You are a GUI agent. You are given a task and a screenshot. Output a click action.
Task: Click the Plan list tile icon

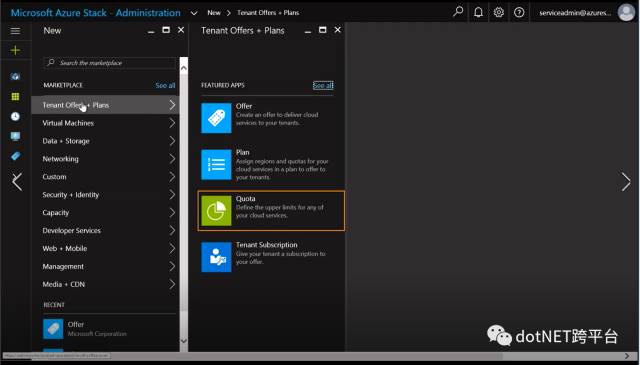[216, 164]
